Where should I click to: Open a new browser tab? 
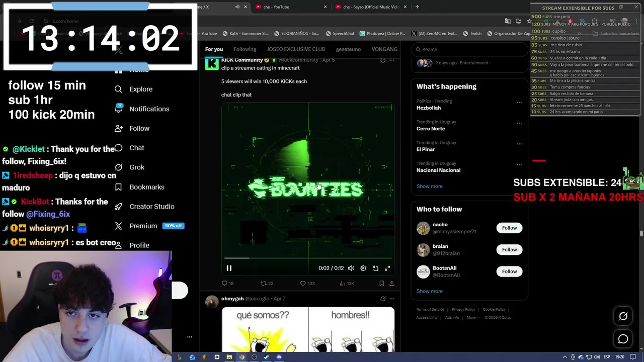(x=417, y=7)
